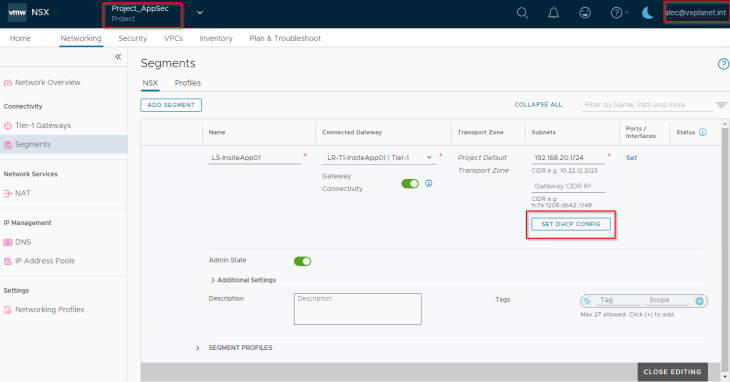Click the ADD SEGMENT button

point(171,105)
